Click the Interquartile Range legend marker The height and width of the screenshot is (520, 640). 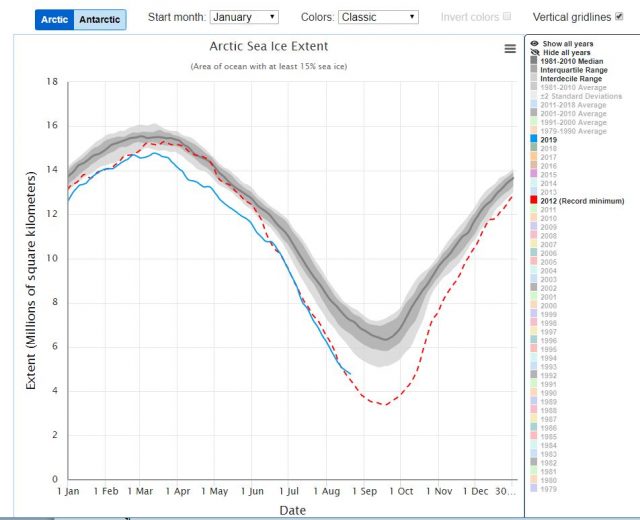point(534,70)
